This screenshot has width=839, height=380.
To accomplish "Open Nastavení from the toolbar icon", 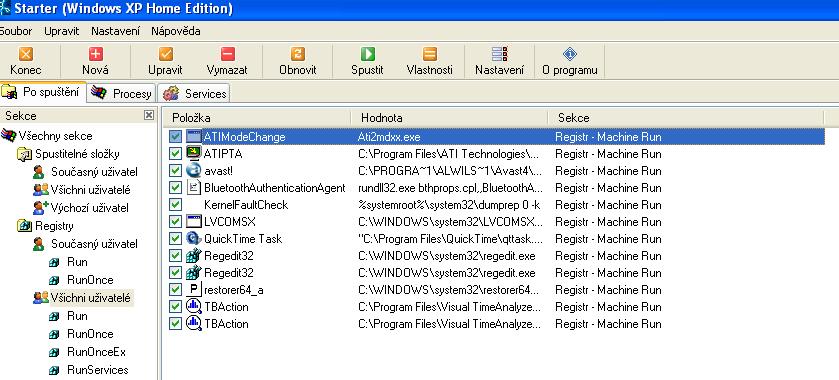I will [499, 54].
